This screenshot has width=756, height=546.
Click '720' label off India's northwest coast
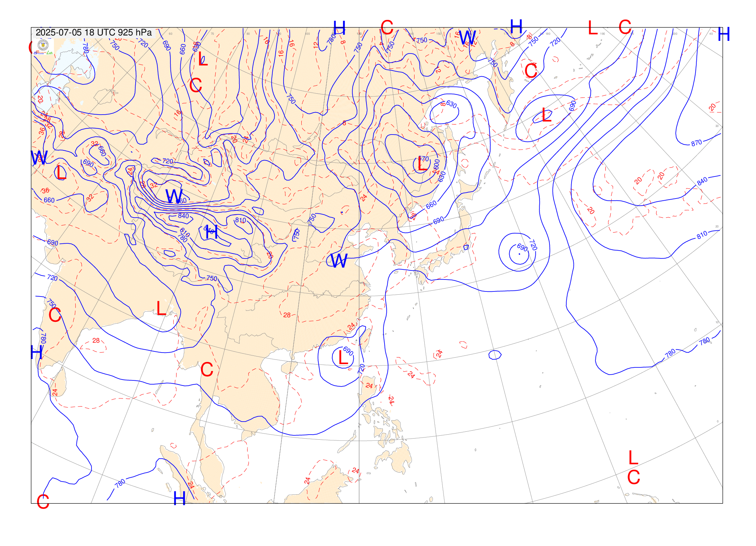pyautogui.click(x=52, y=278)
